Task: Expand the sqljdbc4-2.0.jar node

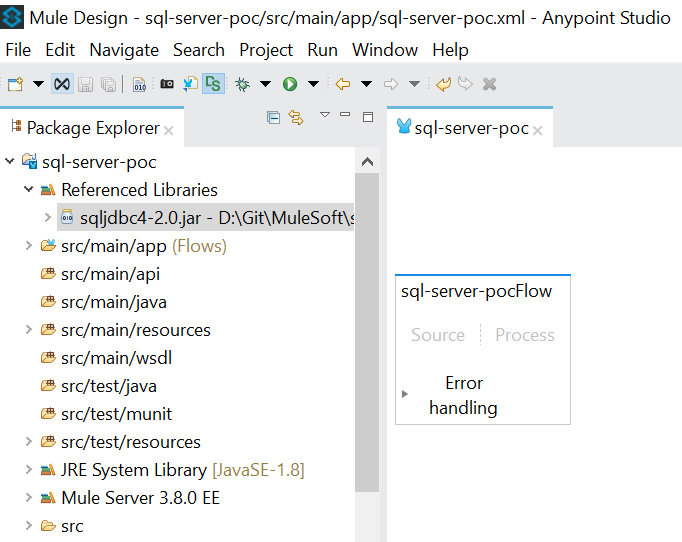Action: 48,217
